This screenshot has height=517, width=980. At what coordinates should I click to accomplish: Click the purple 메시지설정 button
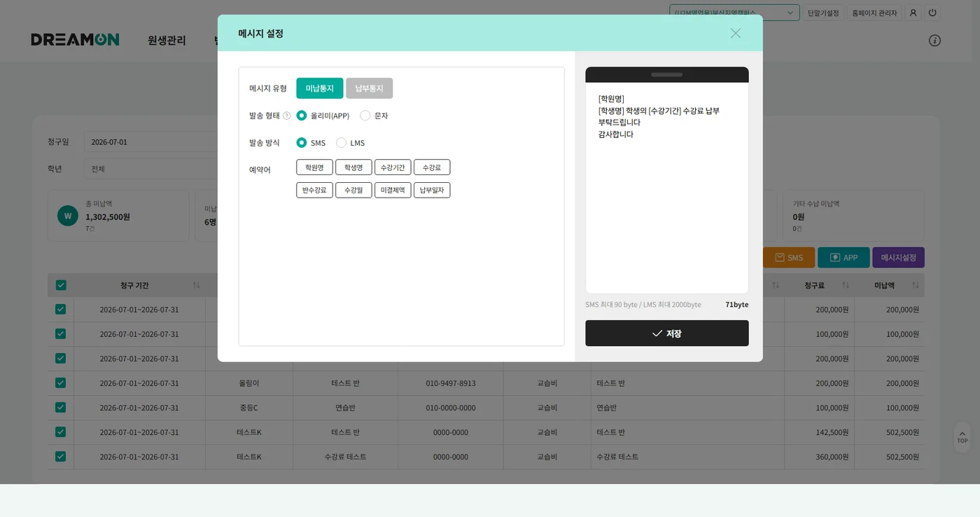click(898, 258)
